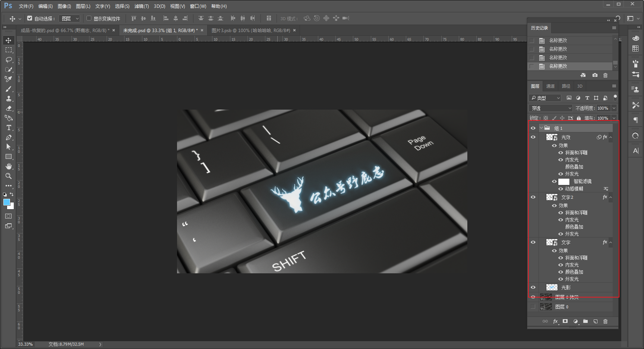Select the Rectangular Marquee tool
The height and width of the screenshot is (349, 644).
[x=9, y=50]
